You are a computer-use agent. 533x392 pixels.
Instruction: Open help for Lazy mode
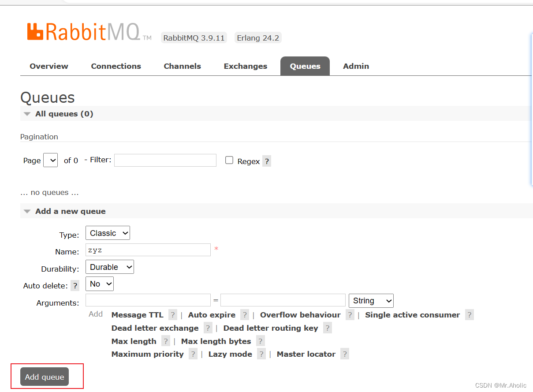click(x=261, y=354)
